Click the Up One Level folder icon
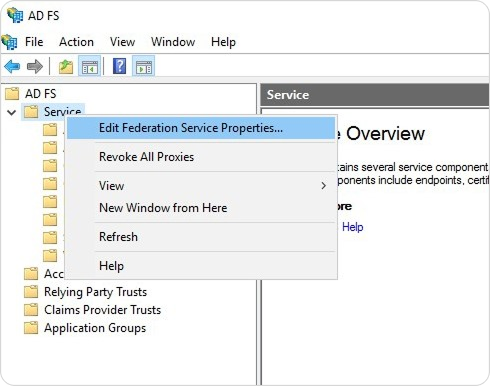The image size is (490, 386). pyautogui.click(x=66, y=67)
